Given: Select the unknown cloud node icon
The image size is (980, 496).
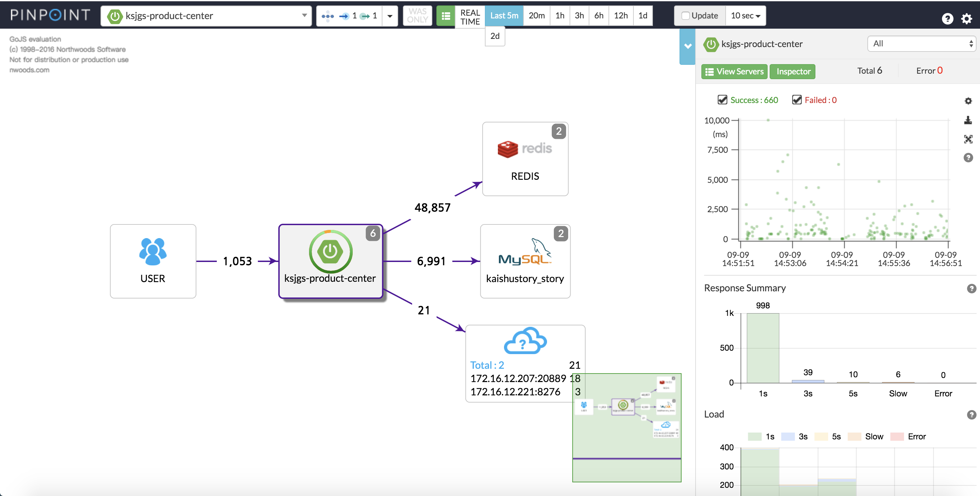Looking at the screenshot, I should [x=525, y=340].
